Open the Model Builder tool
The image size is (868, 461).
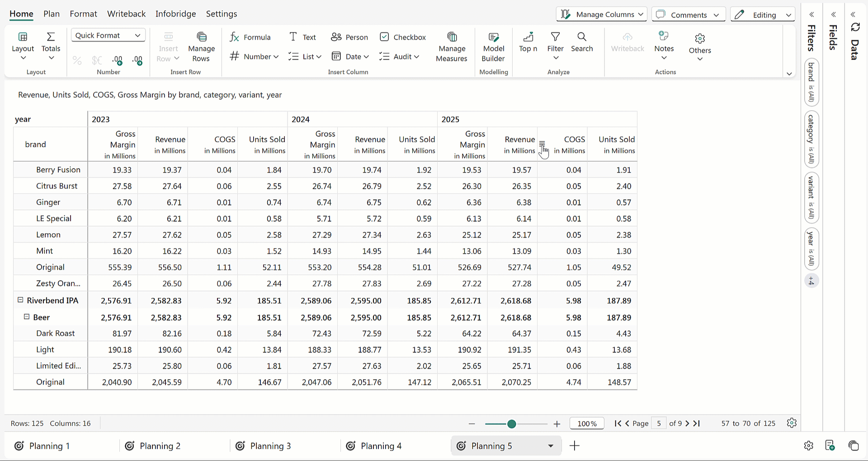pyautogui.click(x=493, y=47)
